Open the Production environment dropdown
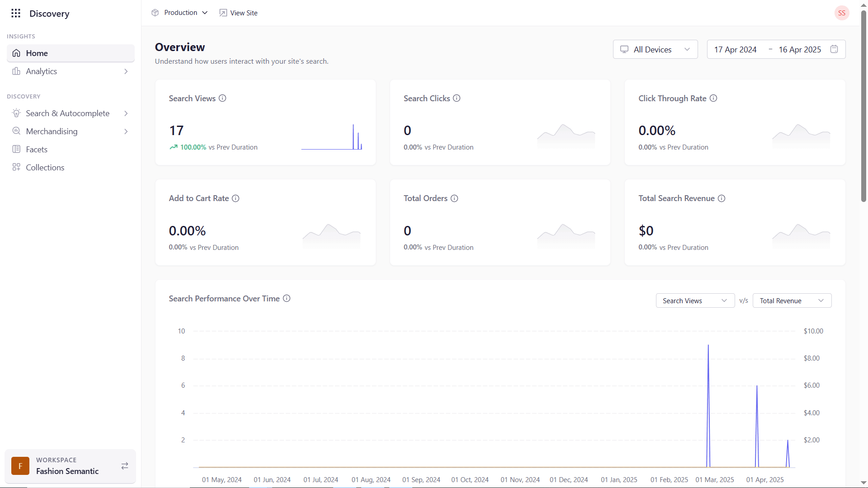Image resolution: width=868 pixels, height=488 pixels. (x=180, y=13)
